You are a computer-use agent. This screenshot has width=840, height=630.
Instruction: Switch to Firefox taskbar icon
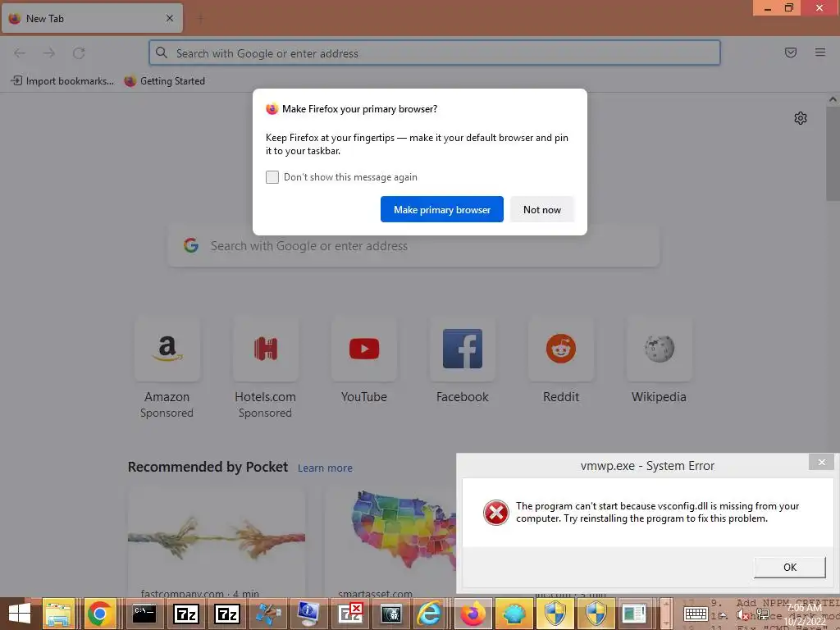coord(473,614)
